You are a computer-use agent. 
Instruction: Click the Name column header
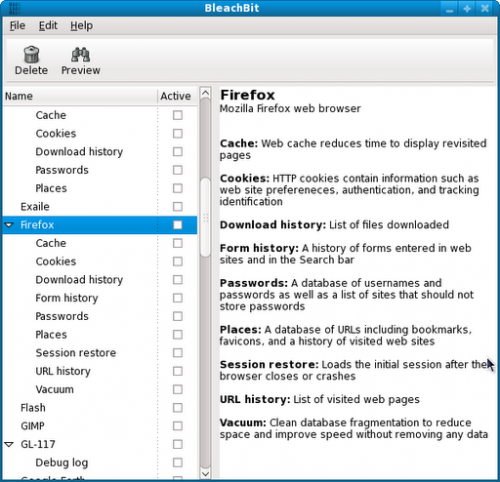(80, 96)
